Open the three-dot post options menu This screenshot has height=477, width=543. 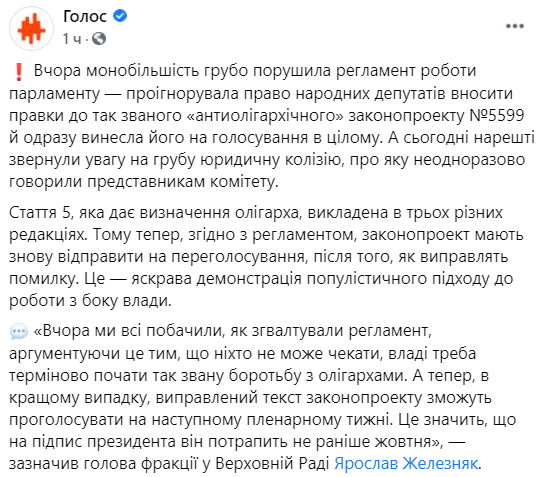click(x=515, y=26)
